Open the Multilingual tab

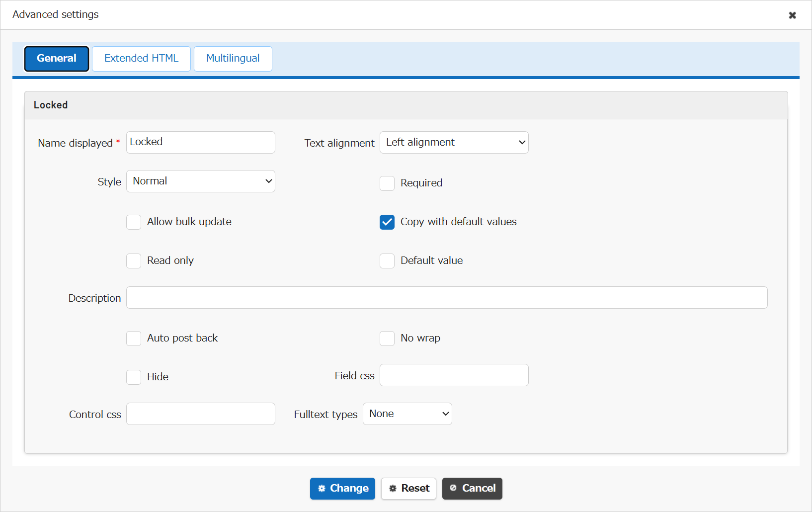pyautogui.click(x=233, y=59)
